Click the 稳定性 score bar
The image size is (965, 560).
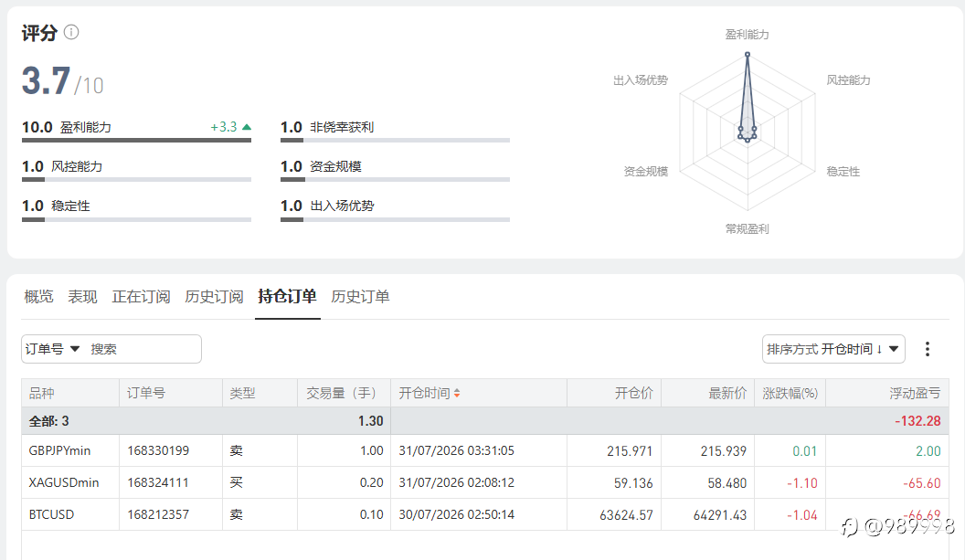coord(137,219)
